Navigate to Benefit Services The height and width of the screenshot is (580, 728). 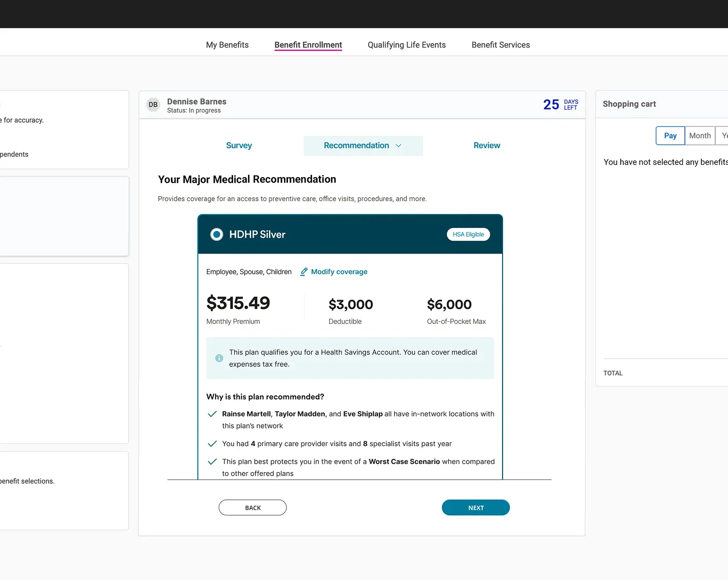tap(501, 45)
